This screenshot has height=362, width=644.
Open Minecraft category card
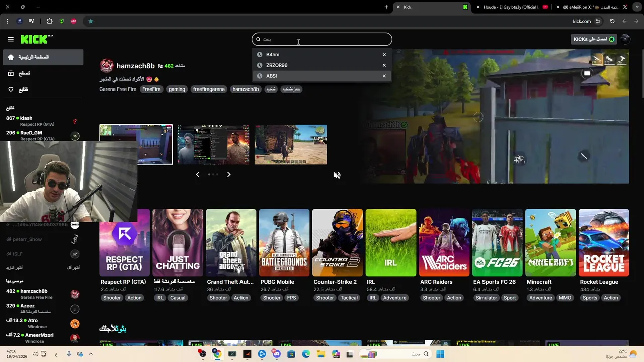550,243
